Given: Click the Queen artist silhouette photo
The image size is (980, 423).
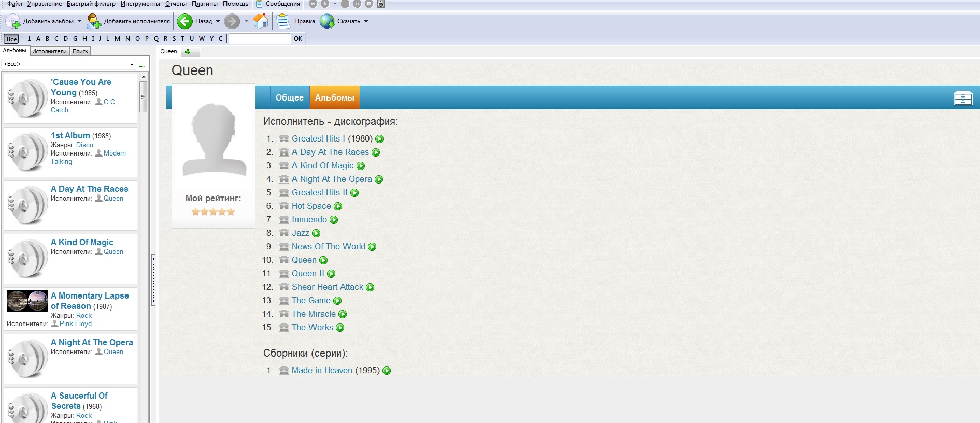Looking at the screenshot, I should coord(214,139).
